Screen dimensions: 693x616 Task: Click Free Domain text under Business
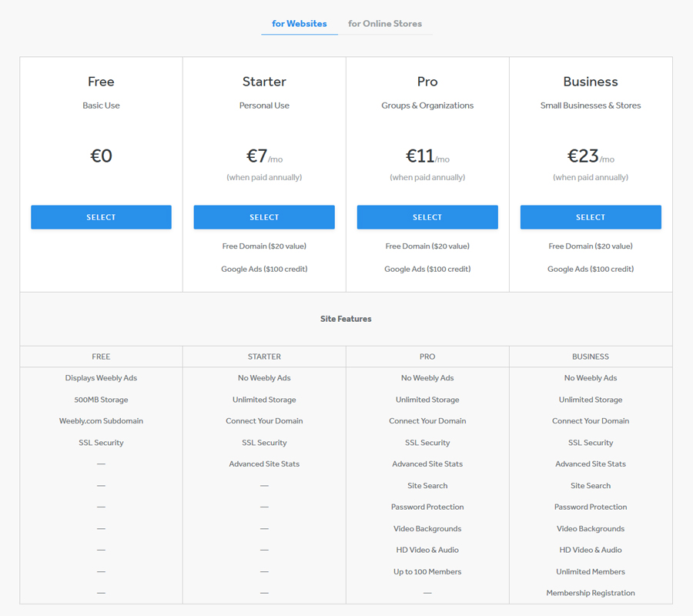[591, 246]
